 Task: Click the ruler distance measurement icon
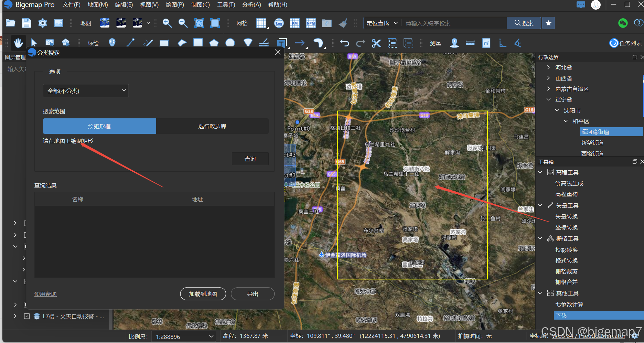coord(470,43)
